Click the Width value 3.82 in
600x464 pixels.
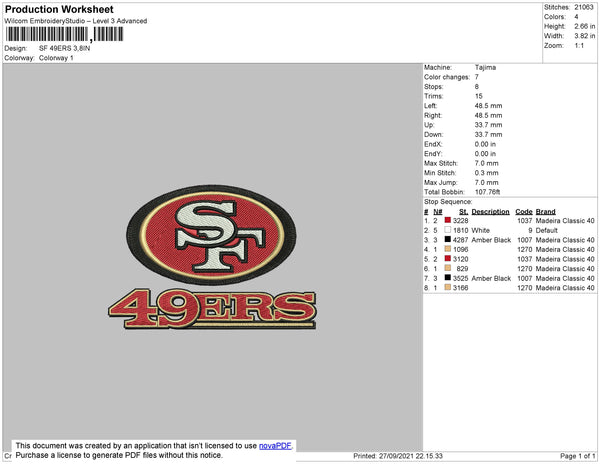[x=585, y=36]
